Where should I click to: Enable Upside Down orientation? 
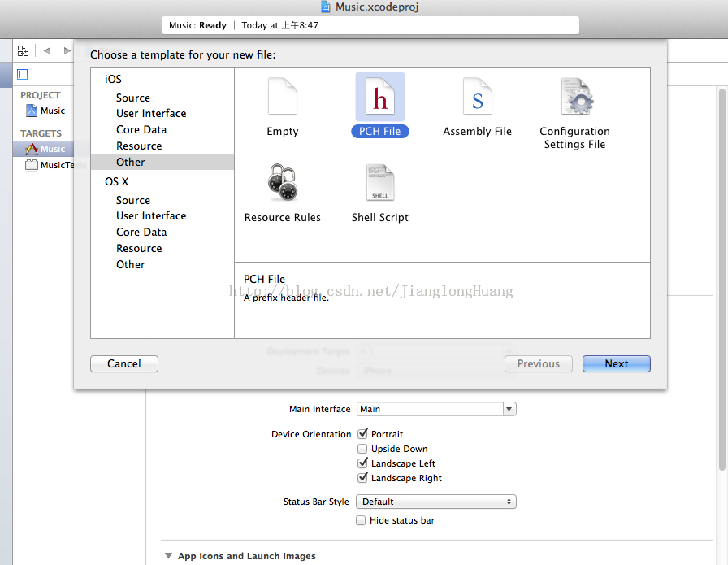(362, 449)
